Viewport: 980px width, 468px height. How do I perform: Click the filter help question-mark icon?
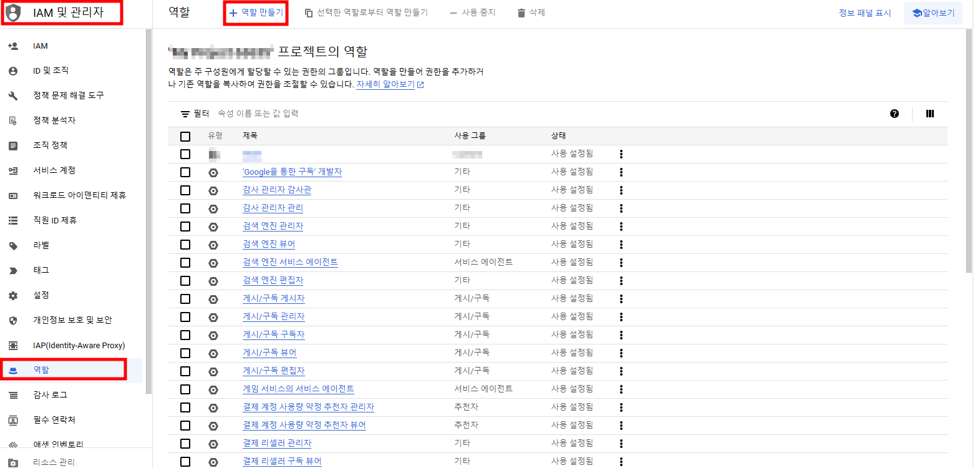pos(895,114)
